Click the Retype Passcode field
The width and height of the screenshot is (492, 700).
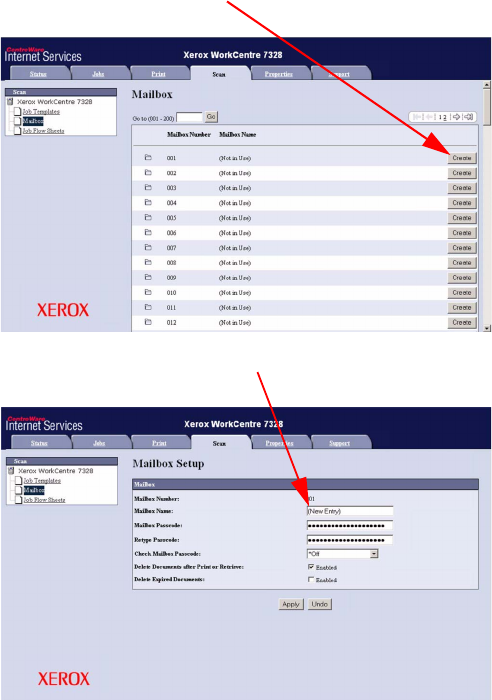[x=350, y=540]
